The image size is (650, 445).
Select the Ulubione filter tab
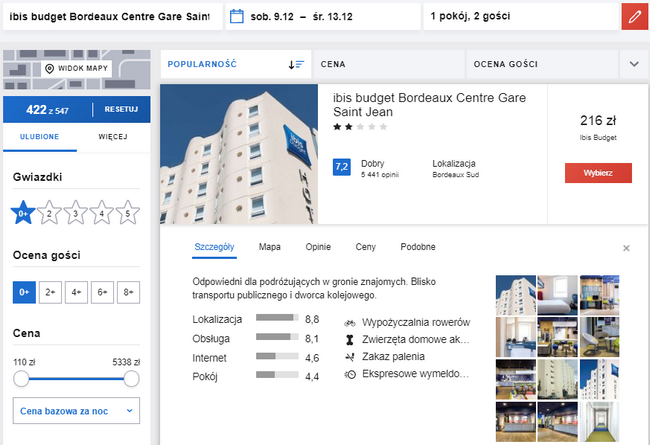40,137
